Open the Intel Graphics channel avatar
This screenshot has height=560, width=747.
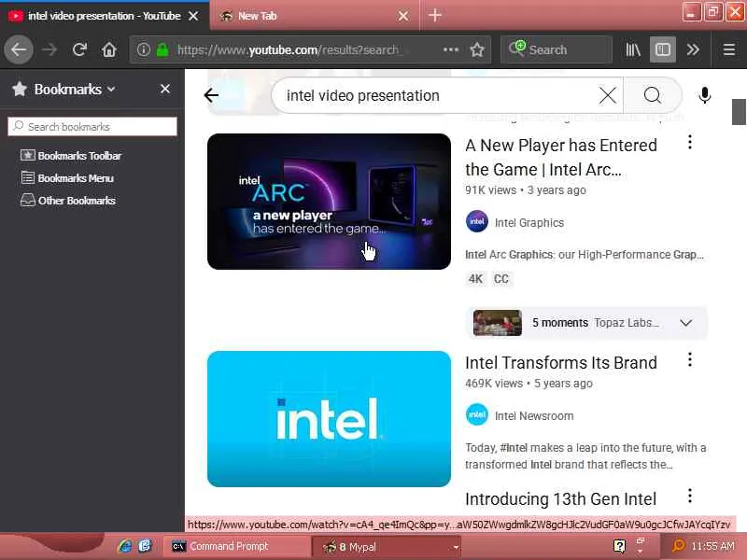[x=477, y=221]
